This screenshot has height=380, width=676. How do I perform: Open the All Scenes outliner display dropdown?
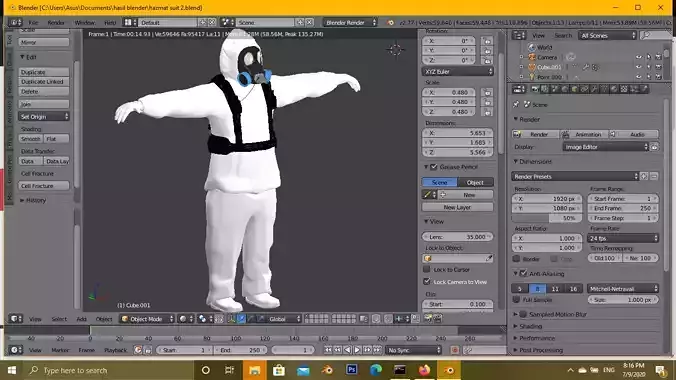[x=607, y=35]
